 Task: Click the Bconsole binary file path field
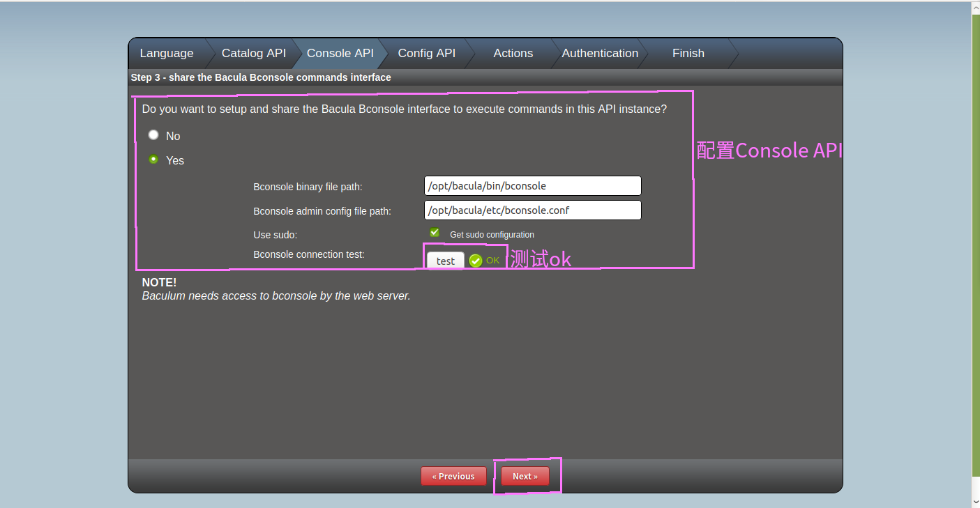[532, 186]
